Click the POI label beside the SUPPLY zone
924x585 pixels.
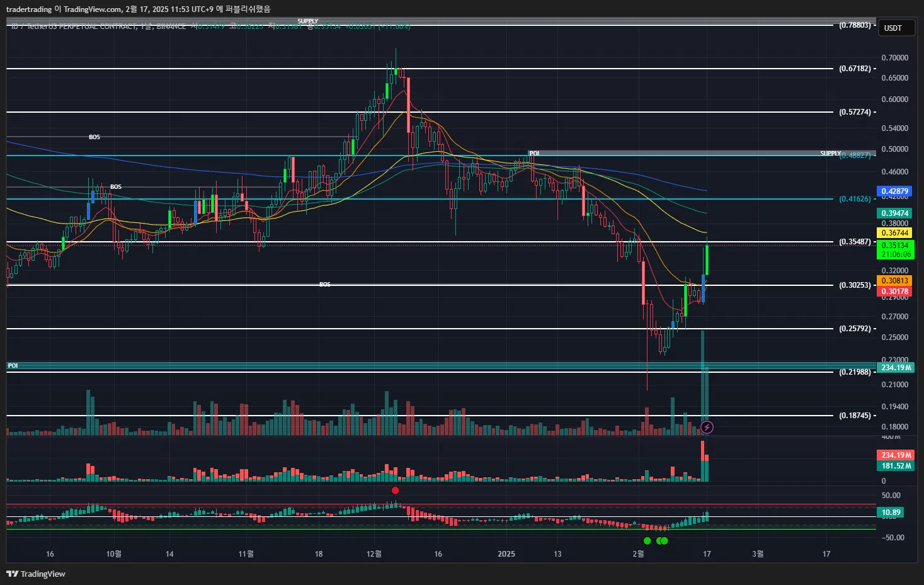(534, 154)
